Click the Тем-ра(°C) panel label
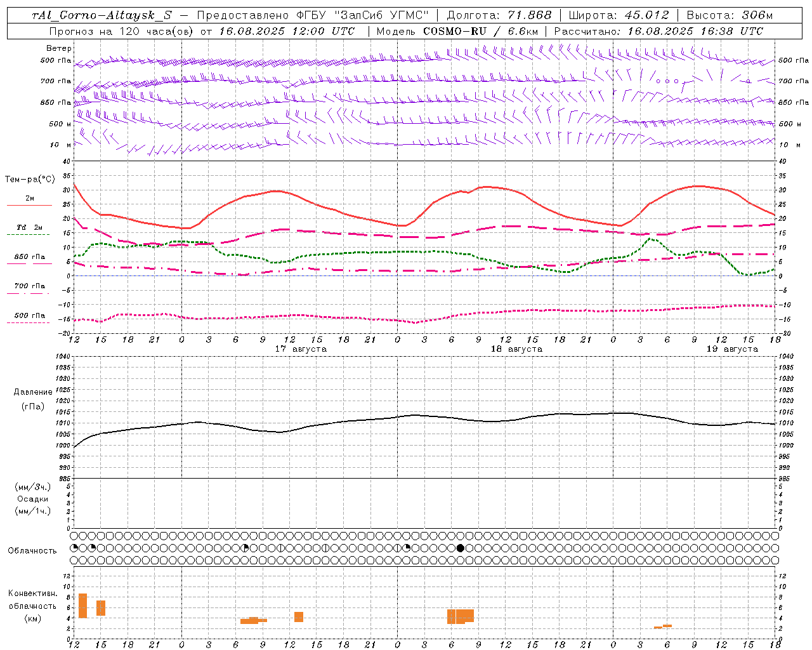The width and height of the screenshot is (812, 650). [30, 180]
